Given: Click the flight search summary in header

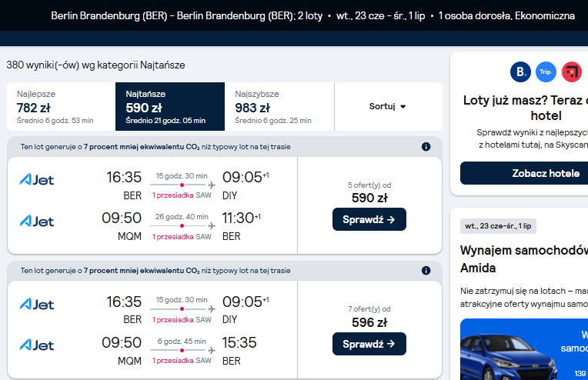Looking at the screenshot, I should coord(312,15).
